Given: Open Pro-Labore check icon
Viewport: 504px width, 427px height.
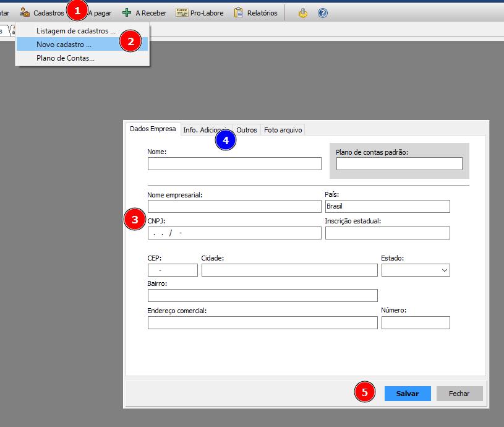Looking at the screenshot, I should (182, 12).
